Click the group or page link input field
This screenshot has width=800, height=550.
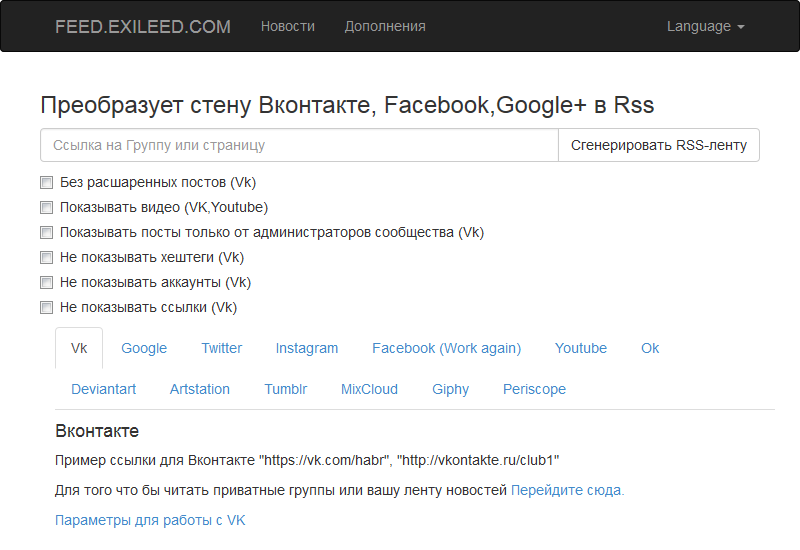coord(299,145)
